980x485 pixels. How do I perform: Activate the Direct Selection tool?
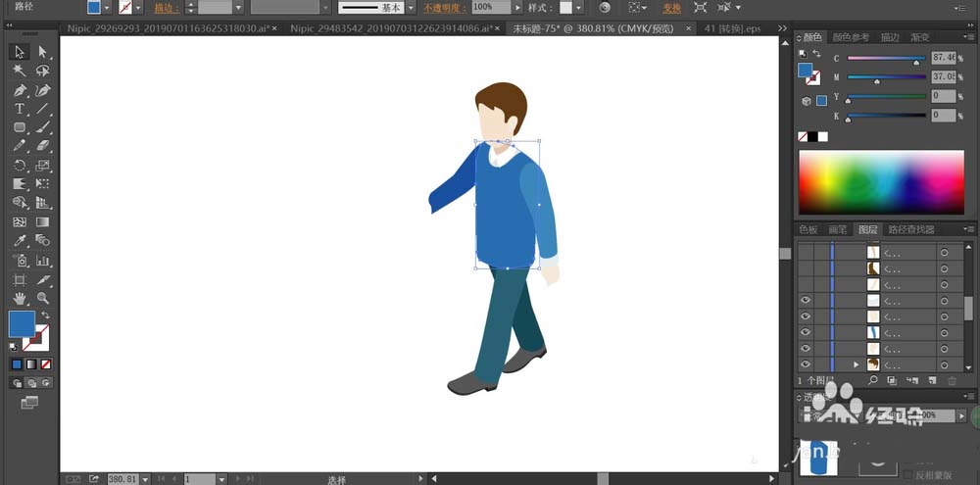[x=42, y=52]
